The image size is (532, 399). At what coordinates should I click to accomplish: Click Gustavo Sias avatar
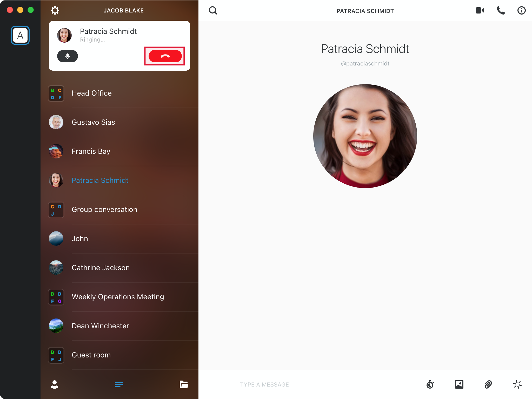coord(56,122)
